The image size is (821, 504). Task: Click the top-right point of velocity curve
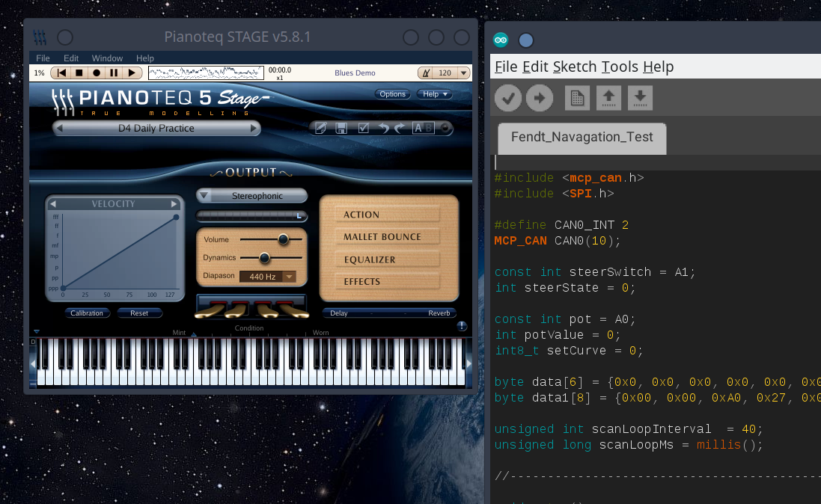176,217
